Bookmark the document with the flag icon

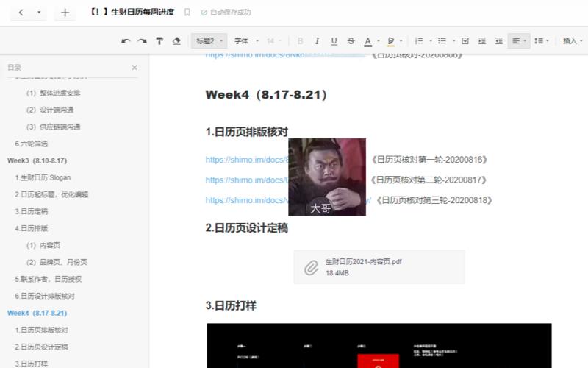click(x=187, y=13)
